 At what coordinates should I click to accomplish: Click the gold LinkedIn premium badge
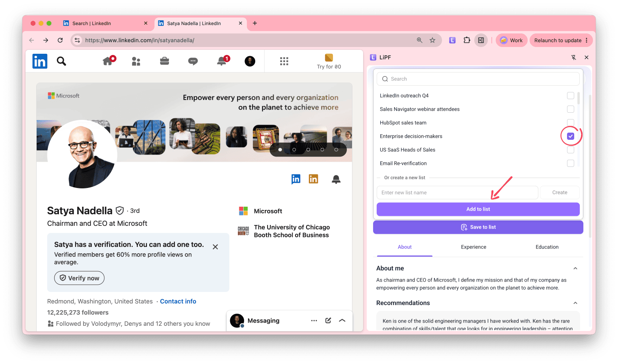pyautogui.click(x=313, y=179)
